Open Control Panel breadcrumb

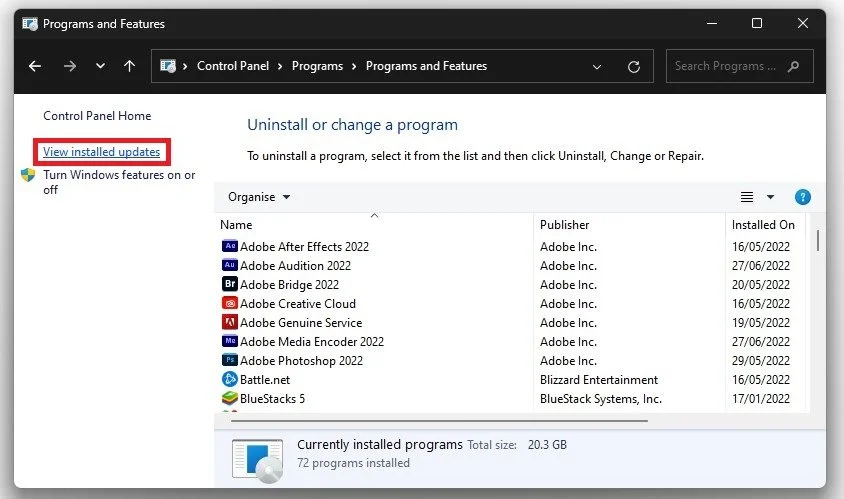tap(233, 66)
